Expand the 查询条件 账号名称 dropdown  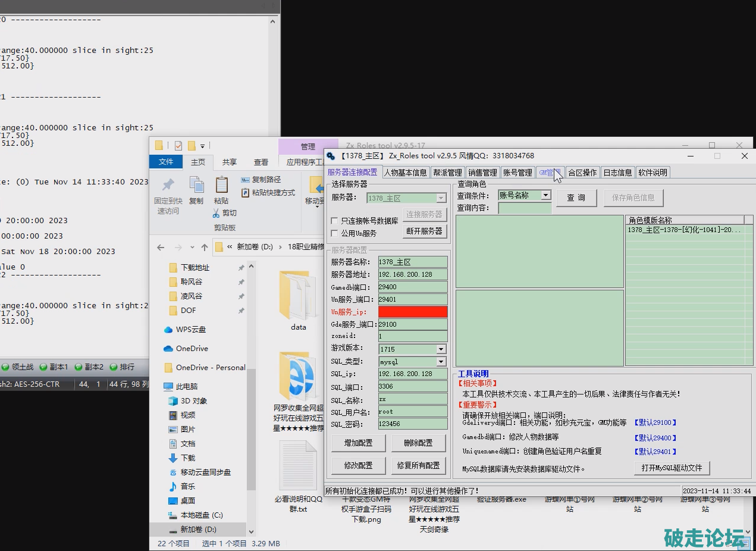click(545, 195)
